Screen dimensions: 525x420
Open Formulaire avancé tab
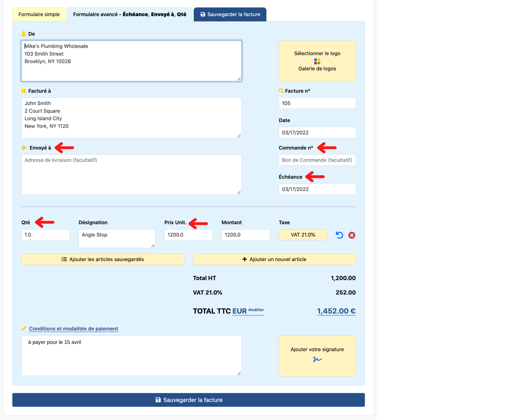(130, 14)
